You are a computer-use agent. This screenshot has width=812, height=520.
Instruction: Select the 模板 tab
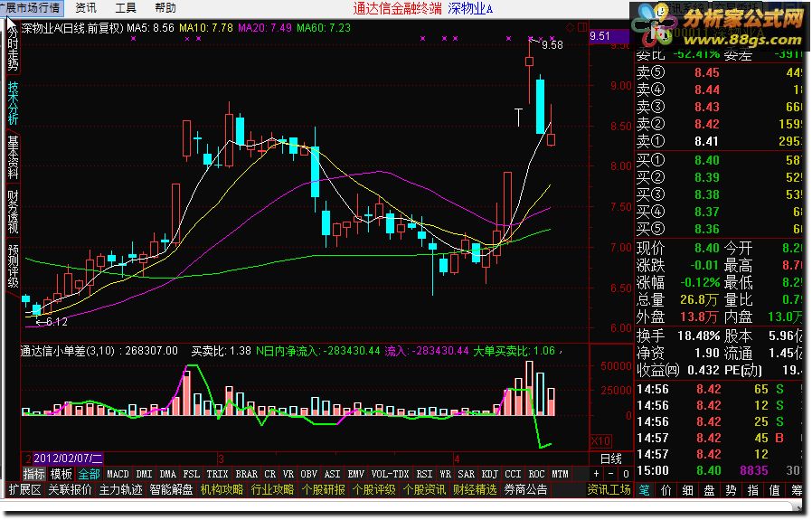(x=61, y=474)
